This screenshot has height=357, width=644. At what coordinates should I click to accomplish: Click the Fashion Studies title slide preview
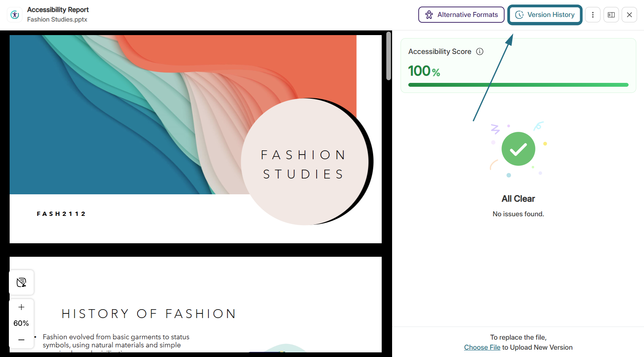[196, 139]
